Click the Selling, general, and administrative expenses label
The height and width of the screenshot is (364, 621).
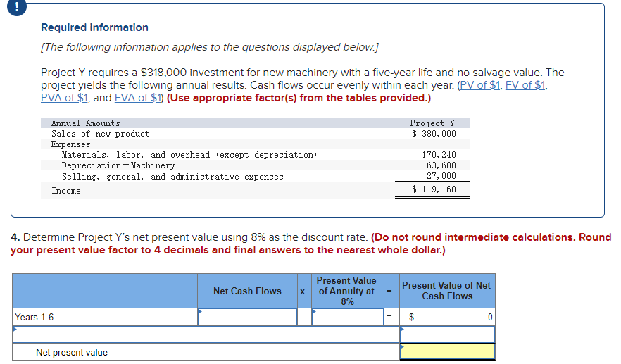pyautogui.click(x=172, y=177)
